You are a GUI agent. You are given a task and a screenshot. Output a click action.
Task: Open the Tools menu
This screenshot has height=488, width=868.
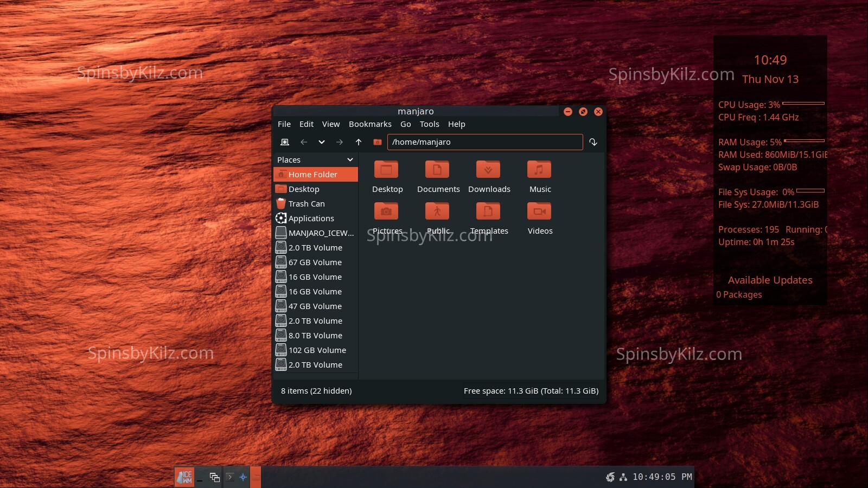point(429,124)
